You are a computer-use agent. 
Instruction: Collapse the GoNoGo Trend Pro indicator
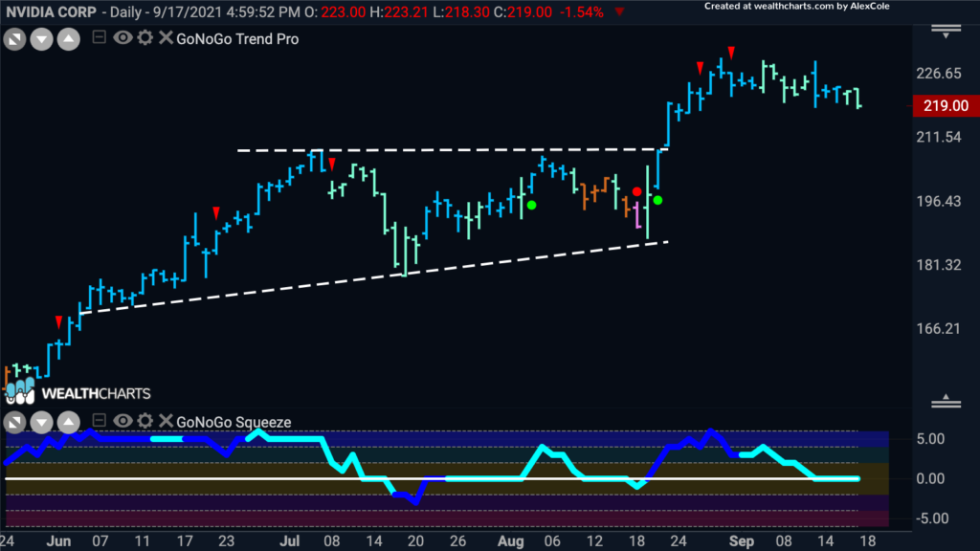pos(99,37)
